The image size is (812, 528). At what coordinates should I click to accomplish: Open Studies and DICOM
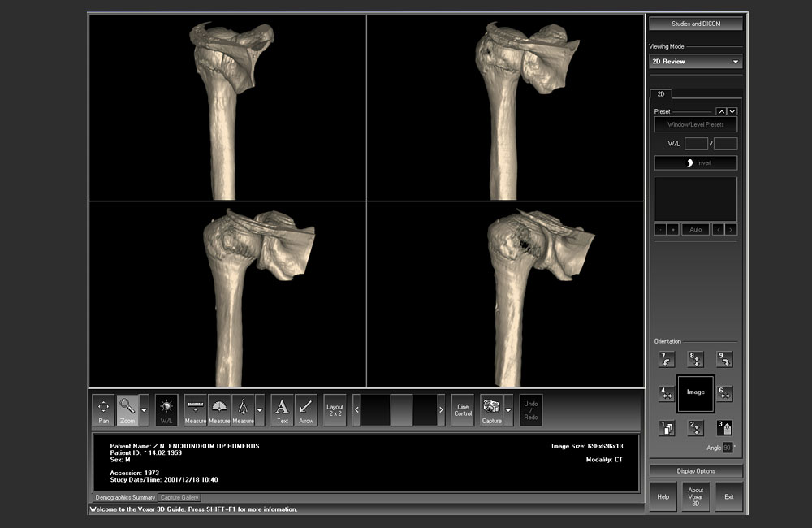[x=696, y=24]
